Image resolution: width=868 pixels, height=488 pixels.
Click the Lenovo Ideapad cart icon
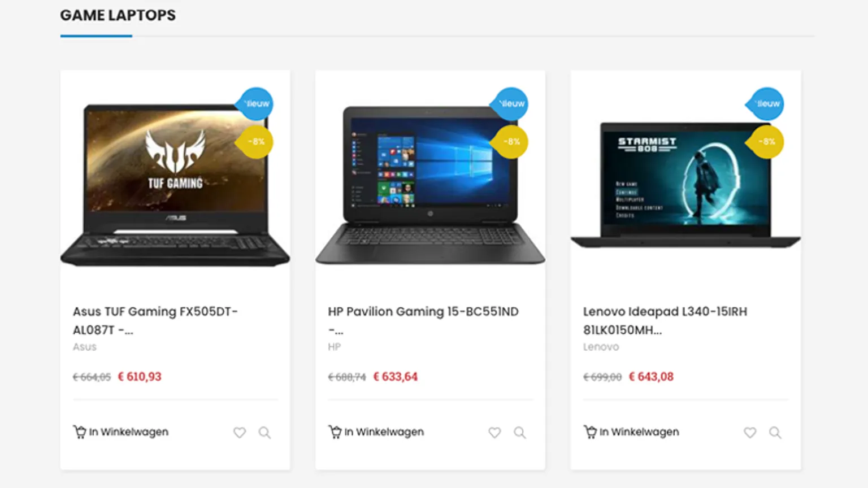[x=590, y=432]
